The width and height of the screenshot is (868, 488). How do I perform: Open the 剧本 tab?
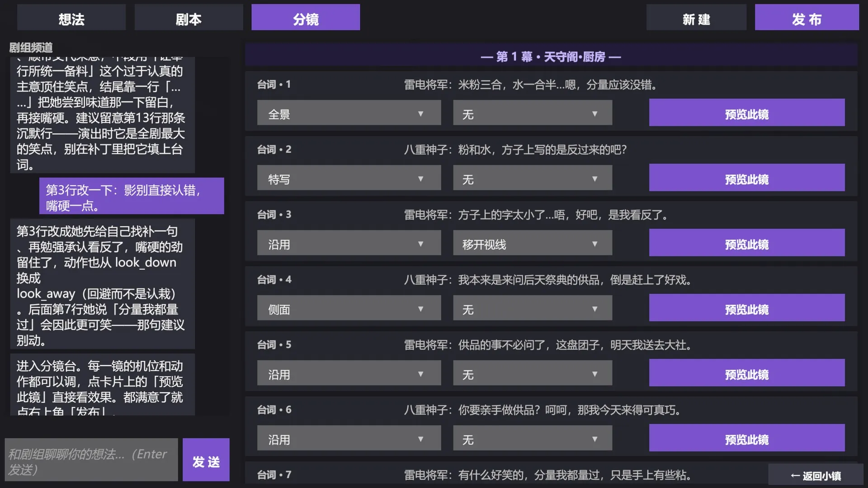189,18
